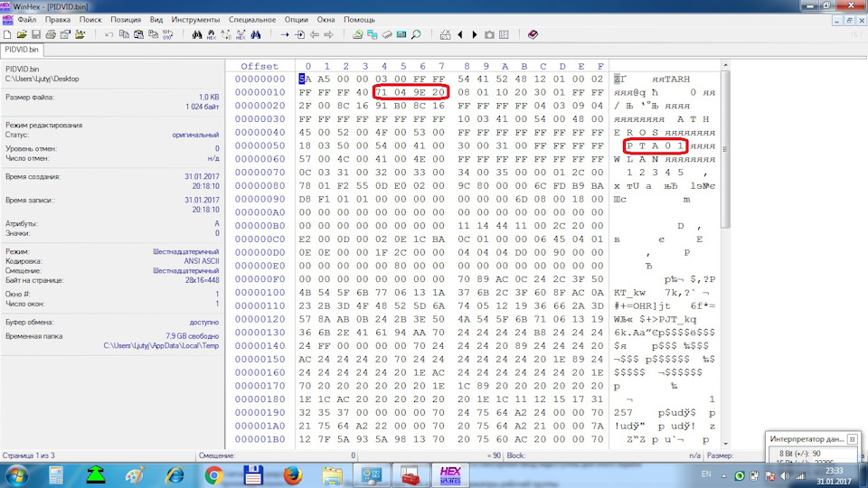
Task: Click the 'W L A N' decoded text
Action: (637, 159)
